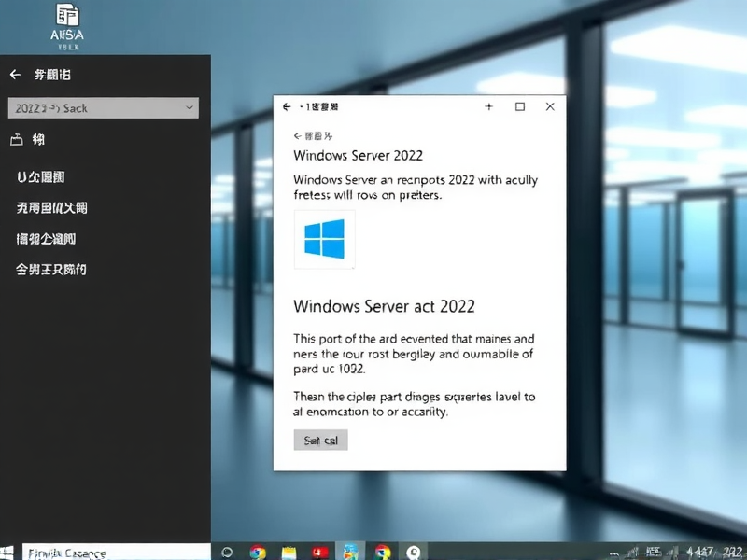Open the clock showing 4:47
This screenshot has height=560, width=747.
[x=700, y=549]
